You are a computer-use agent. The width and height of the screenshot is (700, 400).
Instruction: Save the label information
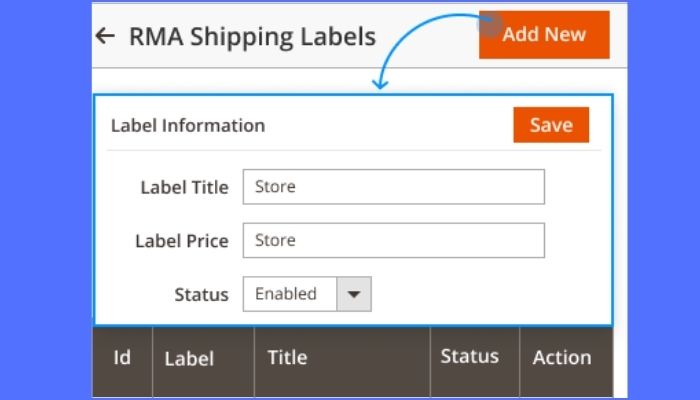[x=551, y=125]
